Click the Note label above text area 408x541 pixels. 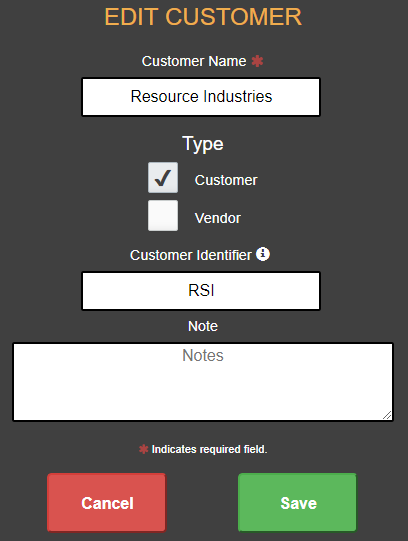pyautogui.click(x=203, y=326)
